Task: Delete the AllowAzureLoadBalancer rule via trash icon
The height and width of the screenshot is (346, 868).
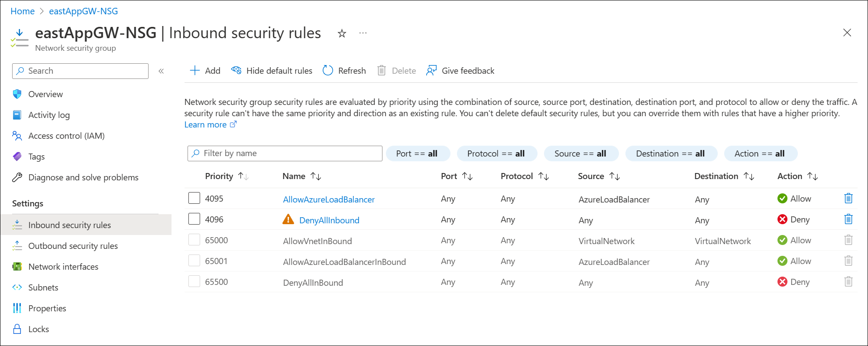Action: [x=848, y=199]
